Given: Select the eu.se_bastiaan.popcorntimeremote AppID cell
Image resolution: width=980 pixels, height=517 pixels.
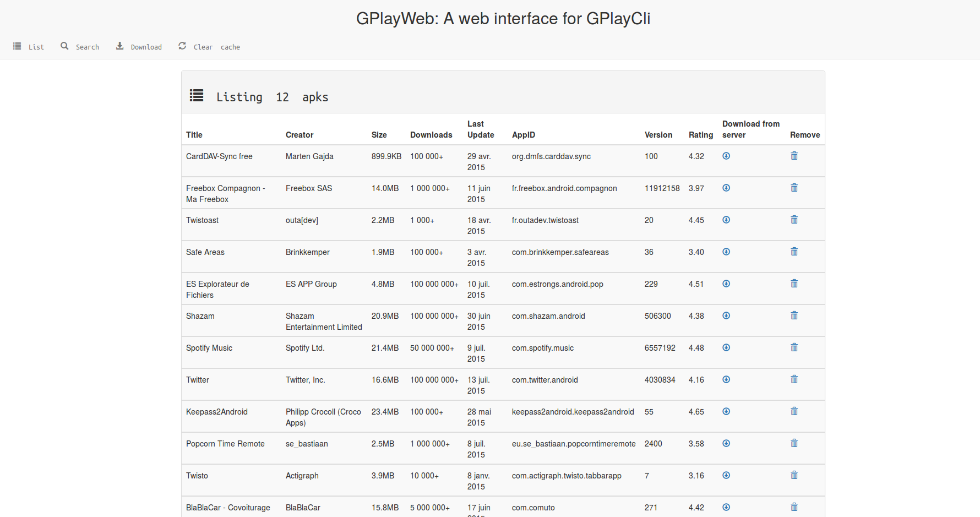Looking at the screenshot, I should click(x=574, y=444).
